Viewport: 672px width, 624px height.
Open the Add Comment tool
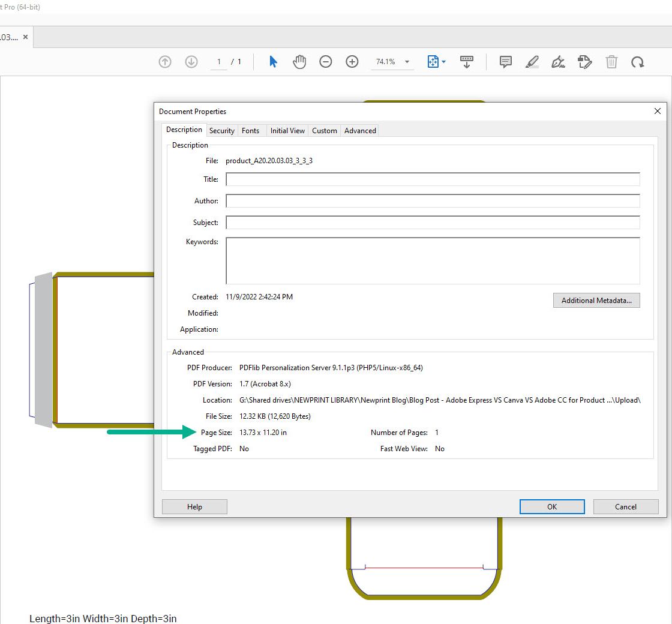505,61
